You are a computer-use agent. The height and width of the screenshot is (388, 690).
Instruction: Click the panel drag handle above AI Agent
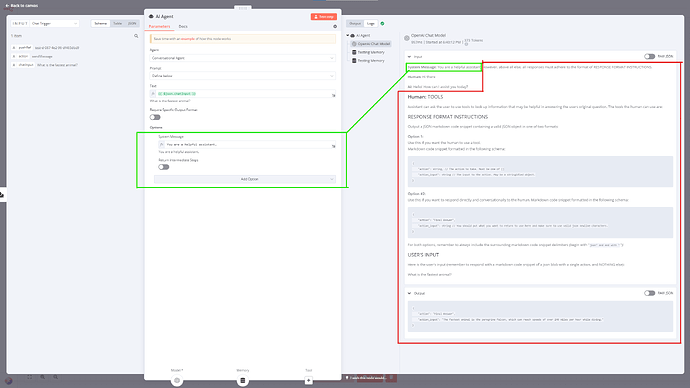[x=243, y=7]
